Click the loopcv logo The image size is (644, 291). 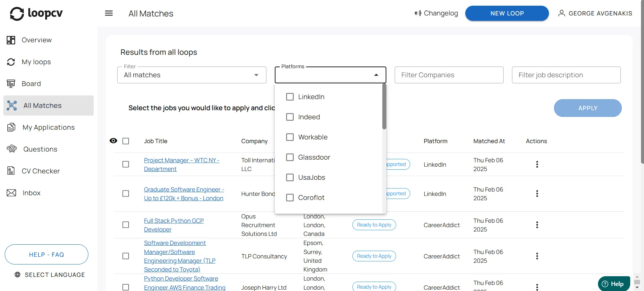click(x=36, y=13)
